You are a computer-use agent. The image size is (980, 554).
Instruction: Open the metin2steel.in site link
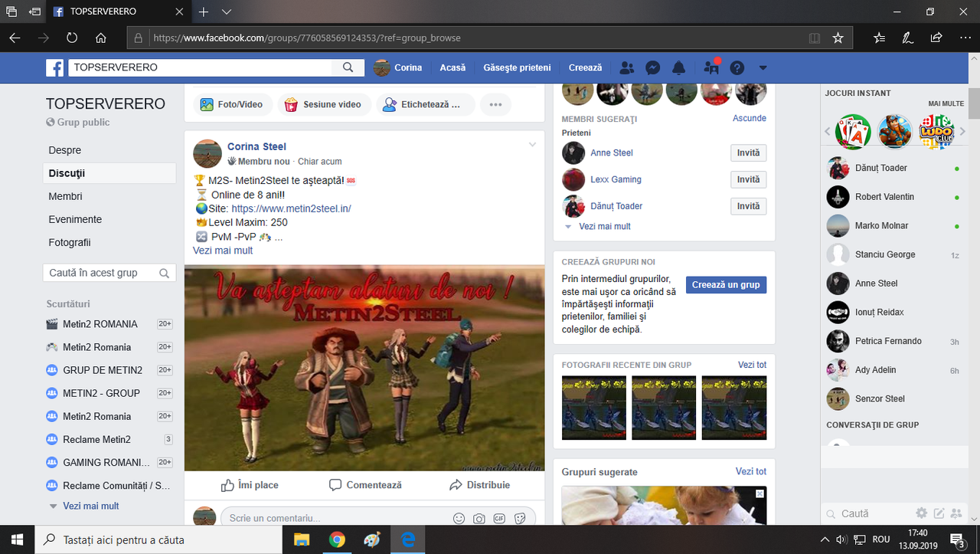pyautogui.click(x=291, y=208)
